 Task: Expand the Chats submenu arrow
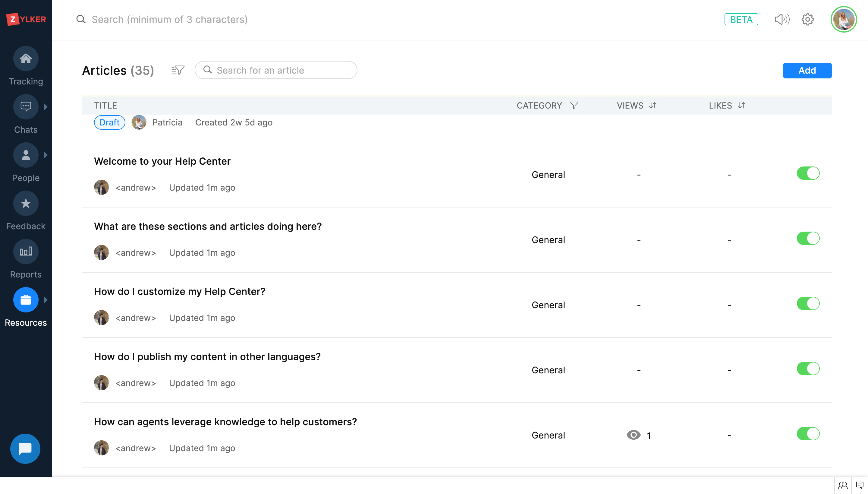click(46, 107)
